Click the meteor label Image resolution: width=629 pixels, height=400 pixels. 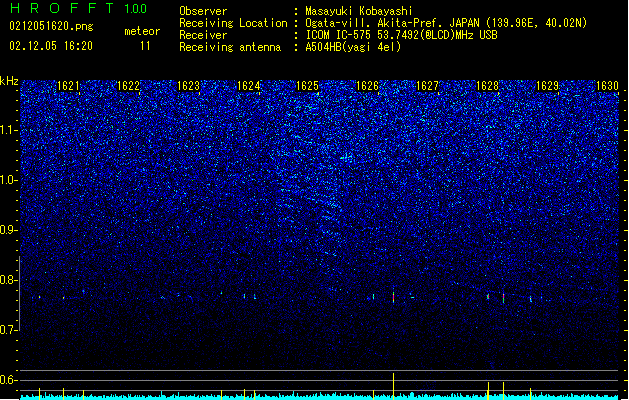pyautogui.click(x=142, y=31)
